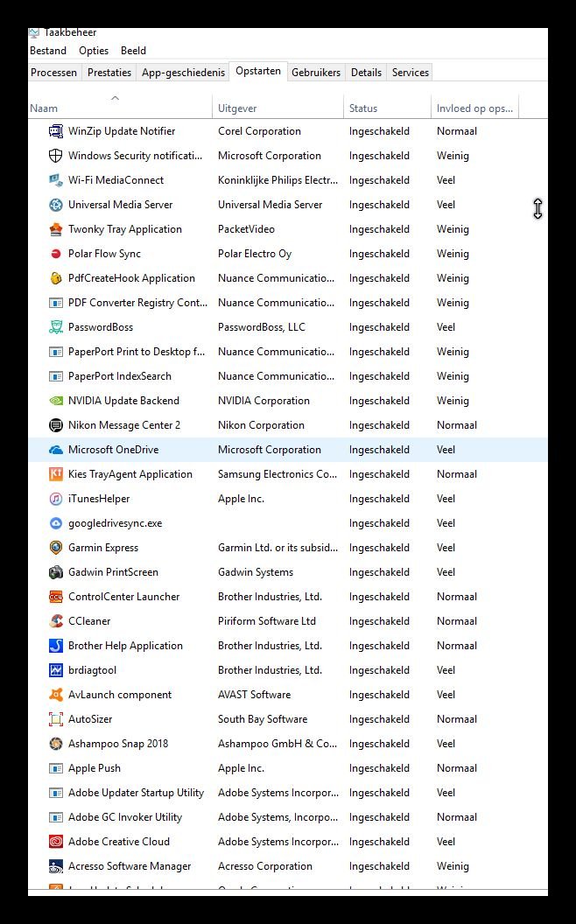Image resolution: width=576 pixels, height=924 pixels.
Task: Click the PdfCreateHook Application icon
Action: coord(55,278)
